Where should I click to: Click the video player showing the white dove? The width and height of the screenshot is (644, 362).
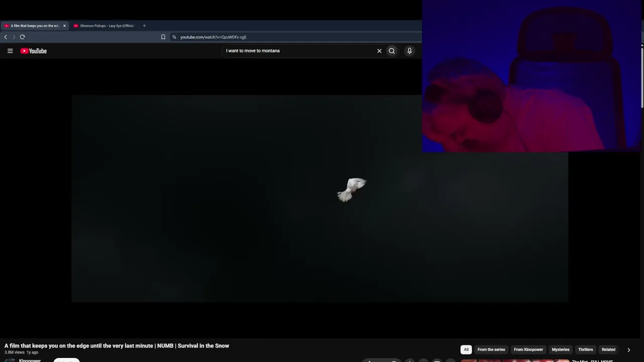tap(319, 199)
